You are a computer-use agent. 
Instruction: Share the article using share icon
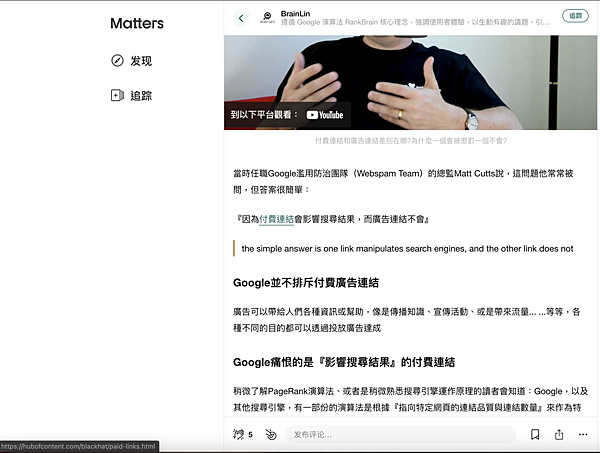point(559,434)
